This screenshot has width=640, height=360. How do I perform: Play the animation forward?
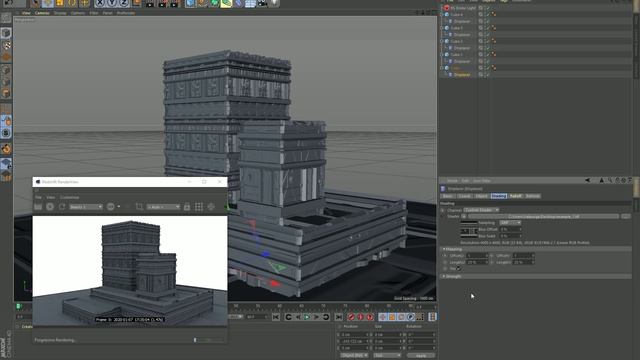coord(307,317)
